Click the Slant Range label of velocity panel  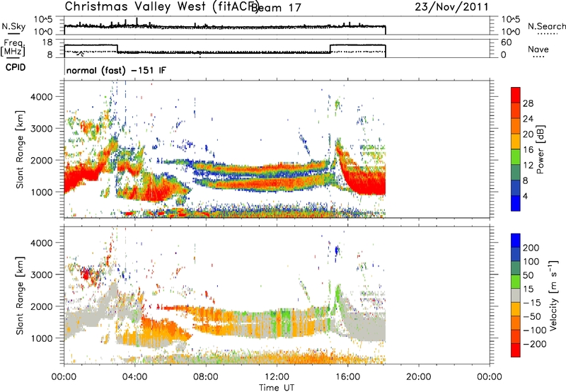(20, 295)
